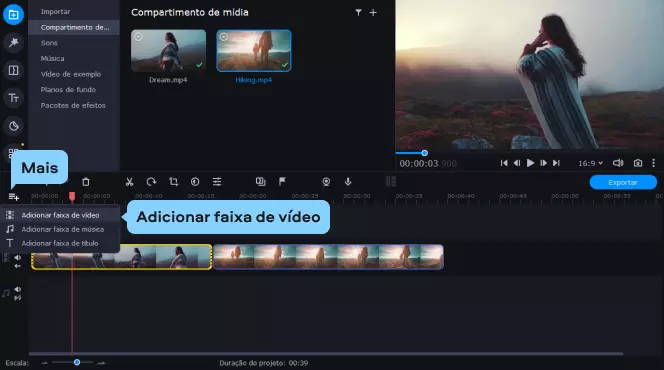This screenshot has width=664, height=370.
Task: Open the media bin filter dropdown
Action: [358, 13]
